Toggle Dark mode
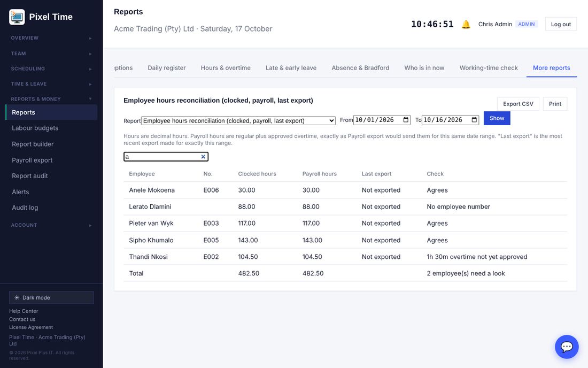Image resolution: width=588 pixels, height=368 pixels. pyautogui.click(x=51, y=297)
